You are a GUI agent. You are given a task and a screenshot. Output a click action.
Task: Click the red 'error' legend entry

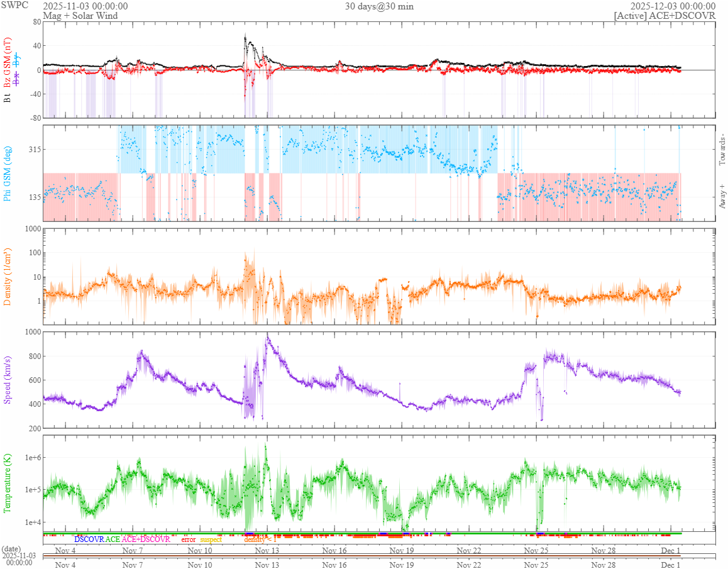[189, 539]
